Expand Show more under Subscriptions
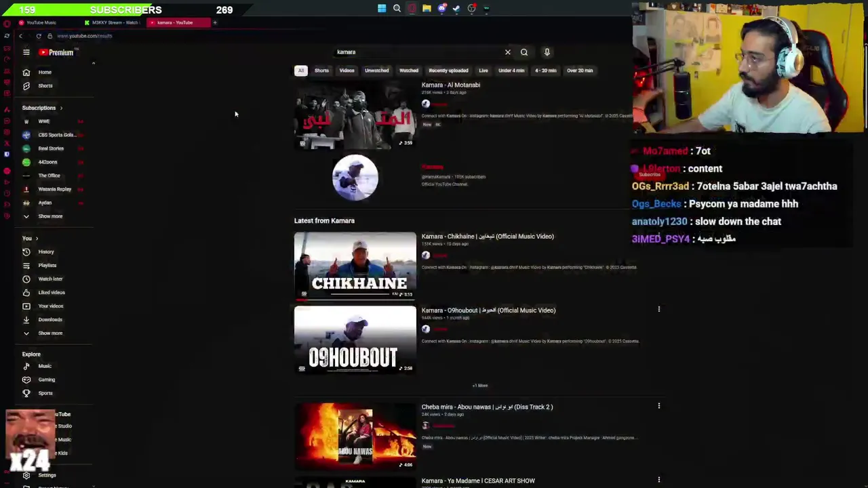This screenshot has height=488, width=868. [50, 216]
